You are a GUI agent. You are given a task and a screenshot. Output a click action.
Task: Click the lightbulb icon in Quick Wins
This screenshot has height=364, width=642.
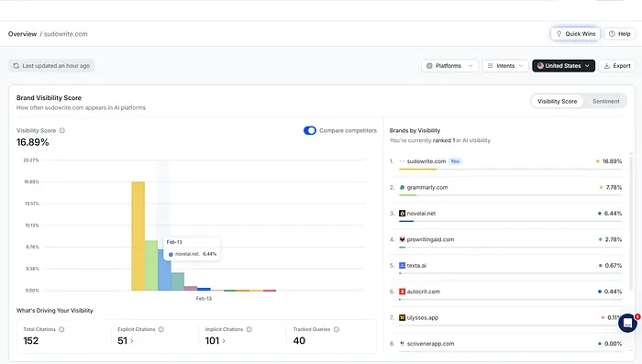tap(559, 34)
